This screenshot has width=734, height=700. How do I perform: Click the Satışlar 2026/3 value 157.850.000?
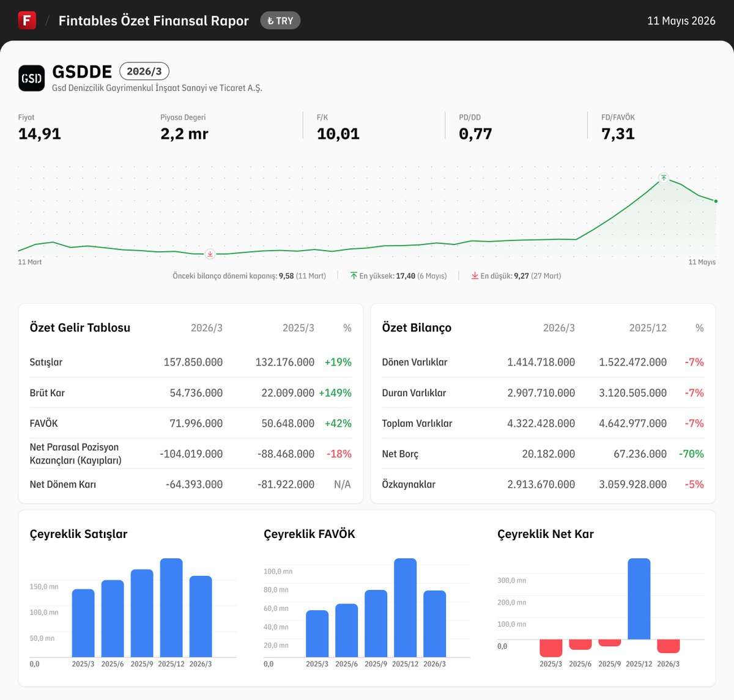pyautogui.click(x=193, y=362)
